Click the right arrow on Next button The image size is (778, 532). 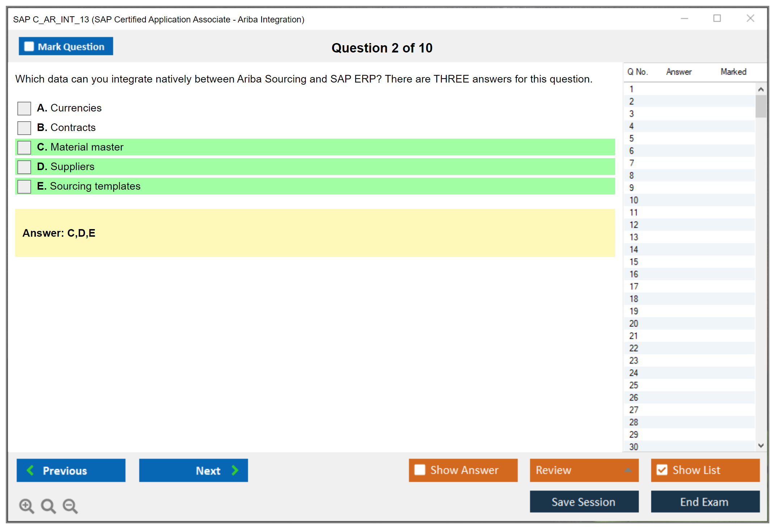coord(235,470)
